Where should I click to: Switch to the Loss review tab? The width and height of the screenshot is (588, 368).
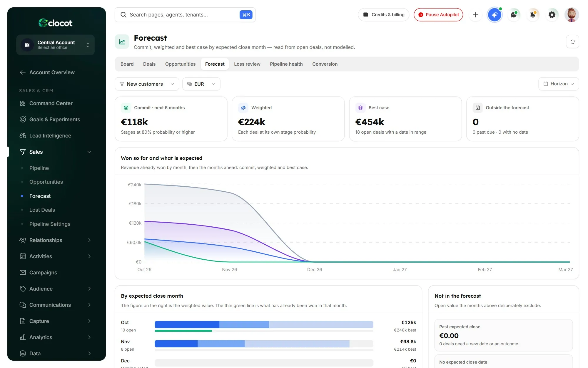[x=247, y=64]
